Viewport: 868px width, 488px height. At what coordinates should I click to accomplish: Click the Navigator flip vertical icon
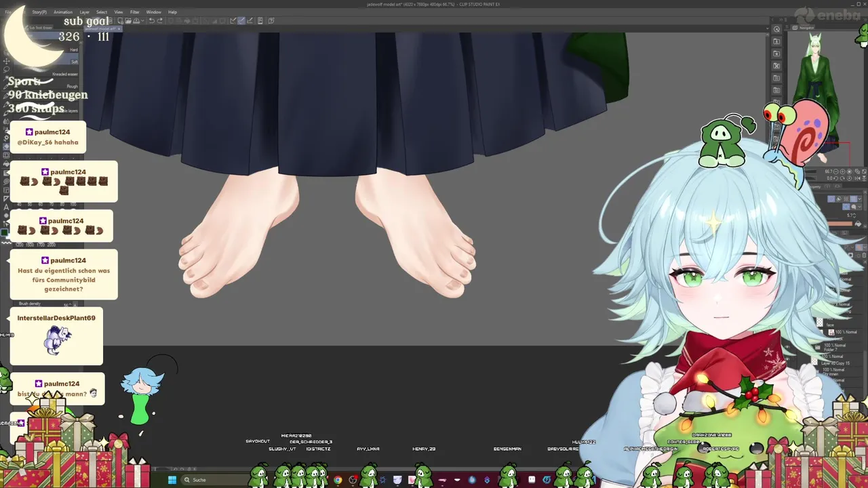tap(864, 178)
